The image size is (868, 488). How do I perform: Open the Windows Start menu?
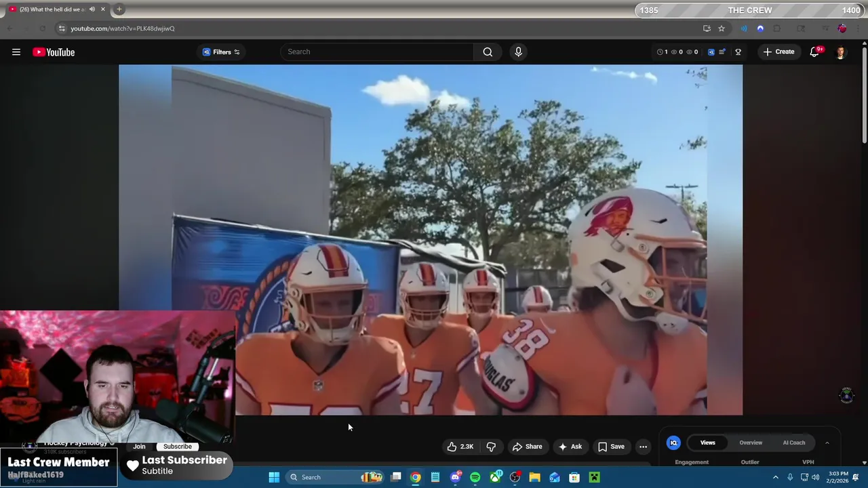(x=274, y=477)
